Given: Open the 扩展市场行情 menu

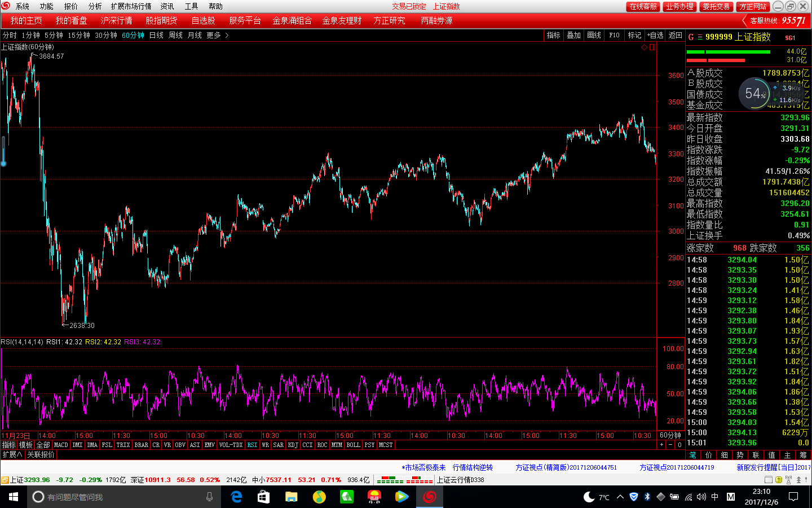Looking at the screenshot, I should [x=131, y=6].
